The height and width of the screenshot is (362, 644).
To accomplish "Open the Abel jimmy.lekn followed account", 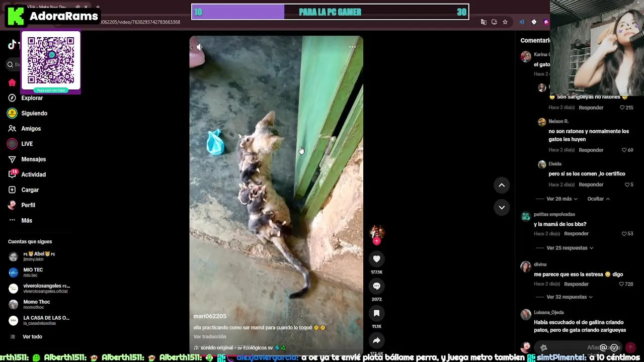I will [39, 256].
